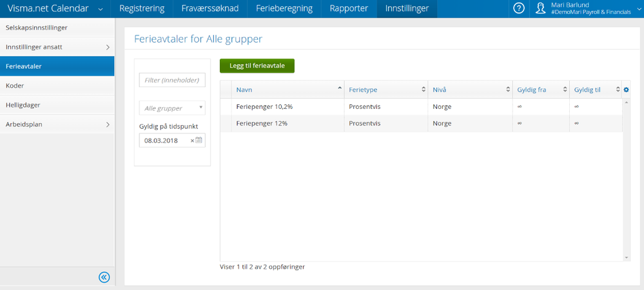Click Viser 1 til 2 av 2 oppføringer text
This screenshot has width=644, height=290.
[262, 267]
